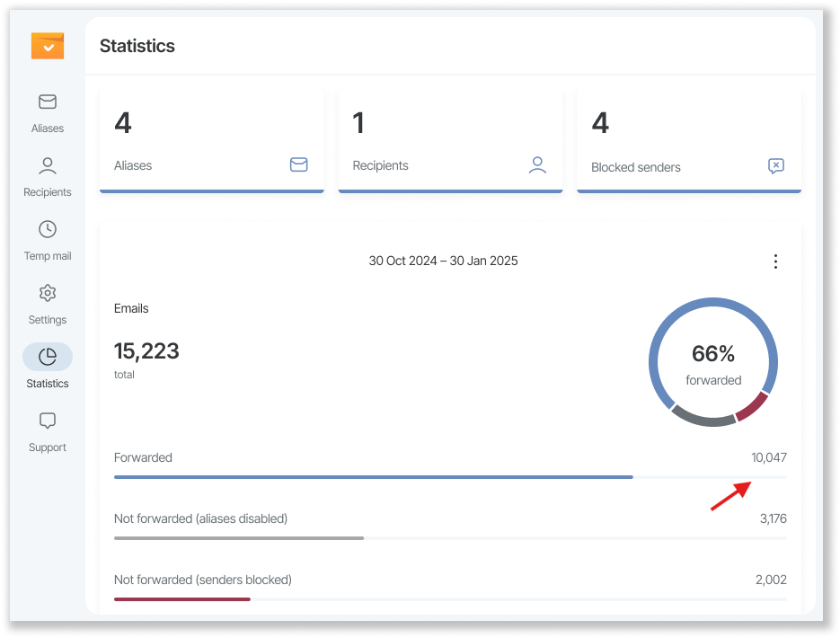Click the 3,176 count value

[x=773, y=518]
